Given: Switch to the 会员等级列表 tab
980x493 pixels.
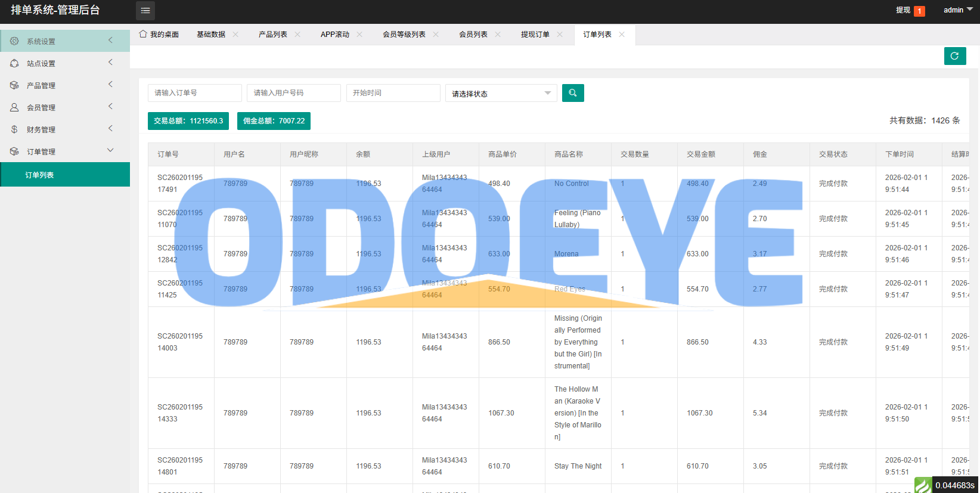Looking at the screenshot, I should coord(404,35).
